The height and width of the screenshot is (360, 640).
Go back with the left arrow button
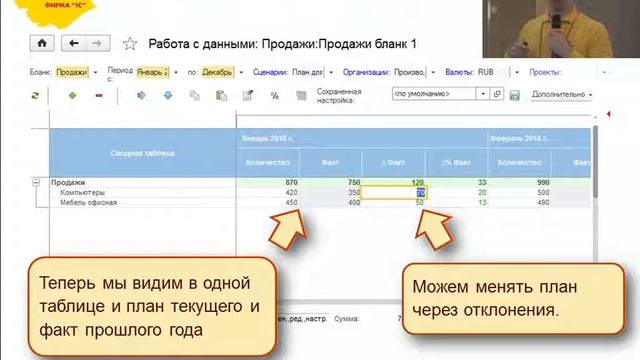[73, 43]
